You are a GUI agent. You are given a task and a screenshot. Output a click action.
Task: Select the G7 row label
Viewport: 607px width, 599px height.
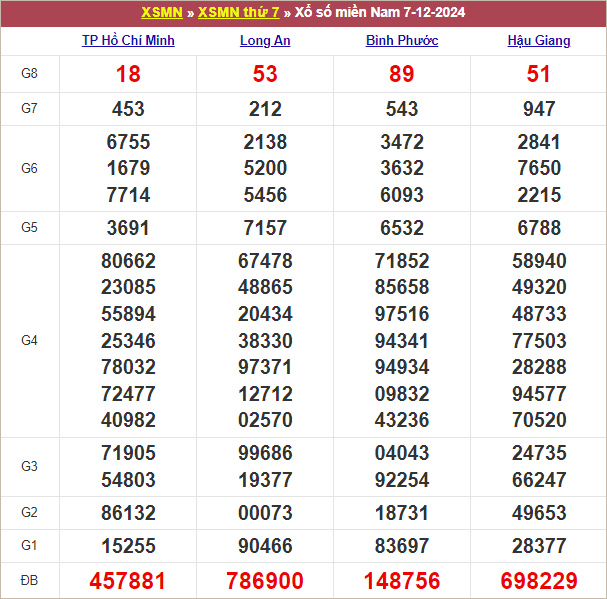29,108
